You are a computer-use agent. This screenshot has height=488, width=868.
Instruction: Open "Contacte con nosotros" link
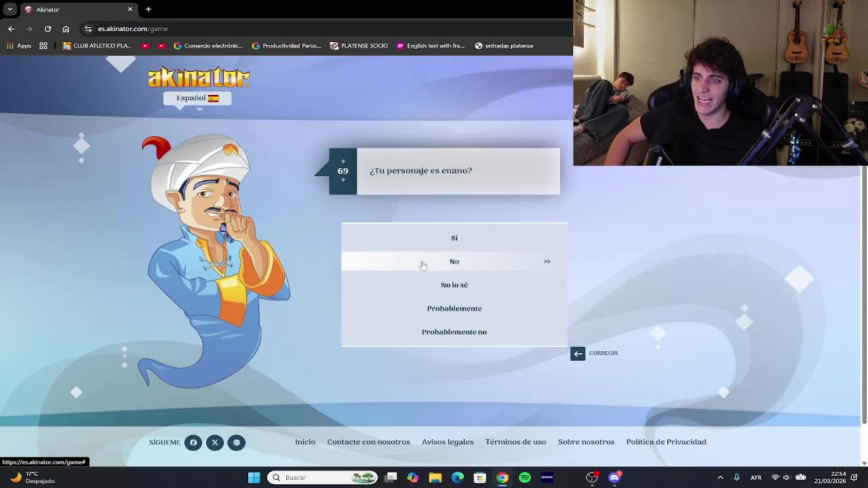click(x=368, y=442)
